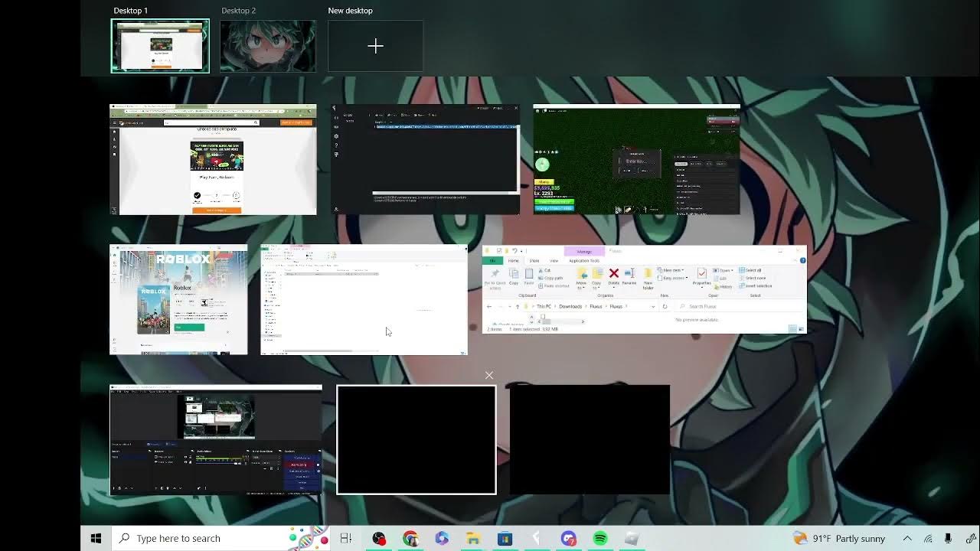Open Spotify from the taskbar
980x551 pixels.
click(599, 538)
